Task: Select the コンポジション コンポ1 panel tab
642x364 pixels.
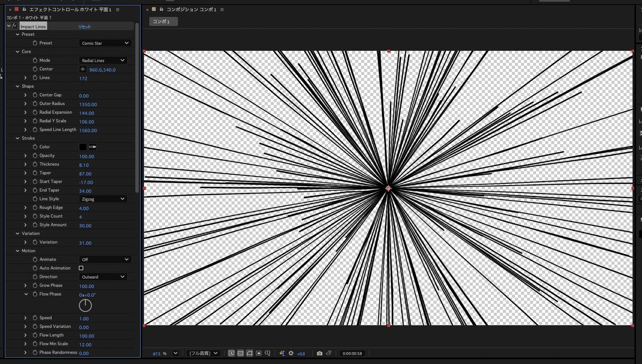Action: (x=192, y=10)
